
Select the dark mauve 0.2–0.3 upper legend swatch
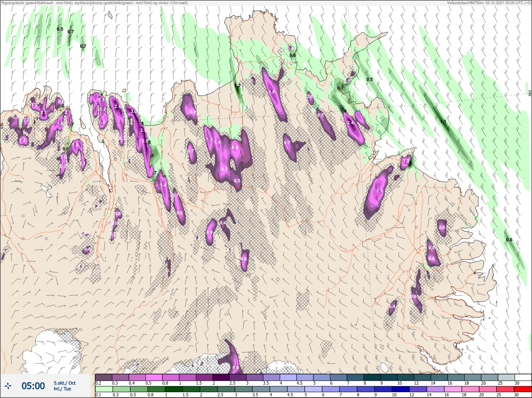pyautogui.click(x=104, y=378)
